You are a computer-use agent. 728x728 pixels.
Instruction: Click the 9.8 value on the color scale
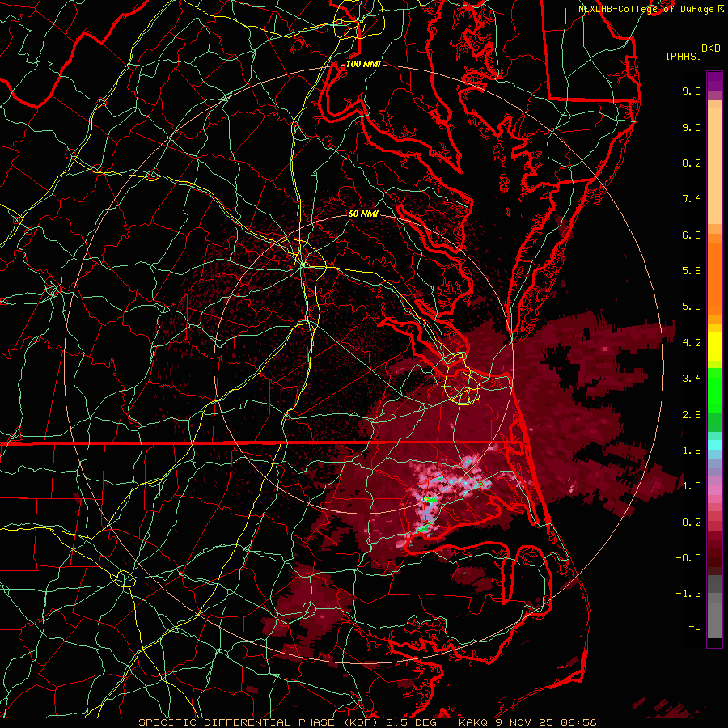point(692,91)
